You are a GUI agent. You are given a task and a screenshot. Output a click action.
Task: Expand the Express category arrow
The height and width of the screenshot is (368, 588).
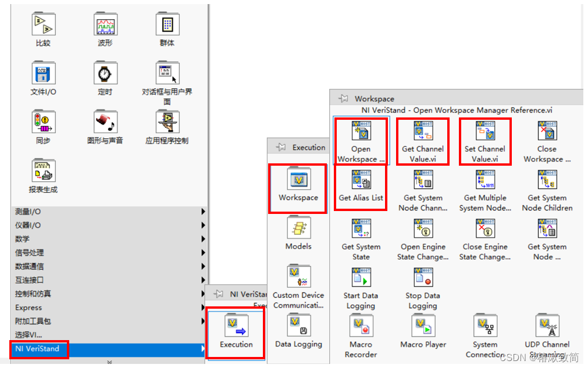(x=202, y=308)
